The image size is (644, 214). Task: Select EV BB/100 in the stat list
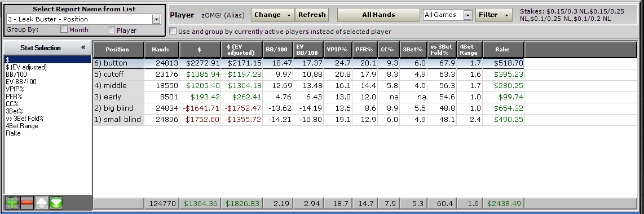(20, 82)
